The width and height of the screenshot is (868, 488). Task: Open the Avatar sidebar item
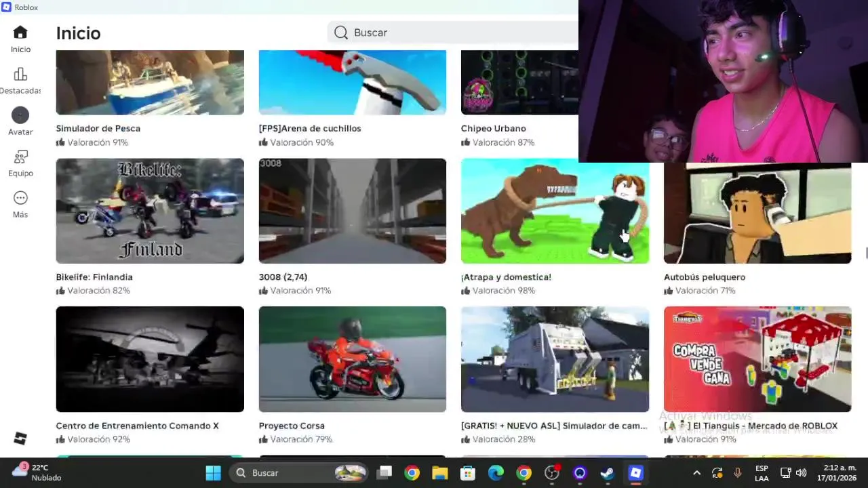tap(20, 122)
